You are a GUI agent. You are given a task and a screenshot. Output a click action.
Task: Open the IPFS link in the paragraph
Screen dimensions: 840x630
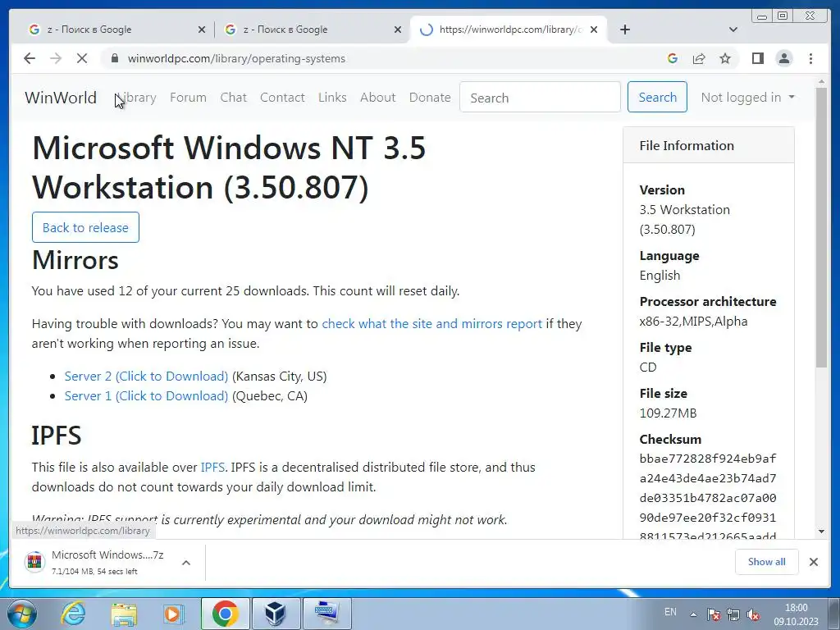coord(212,467)
